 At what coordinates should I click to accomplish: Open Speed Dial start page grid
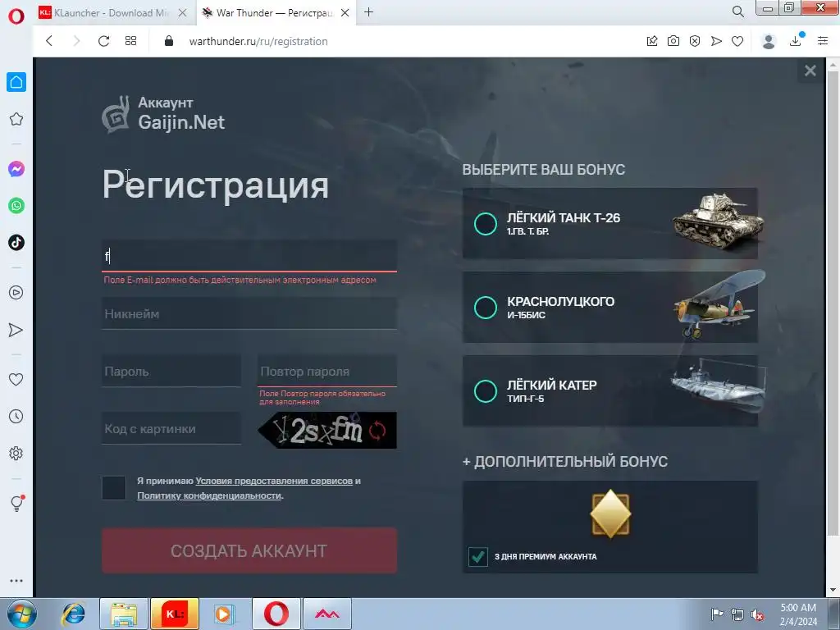click(130, 41)
